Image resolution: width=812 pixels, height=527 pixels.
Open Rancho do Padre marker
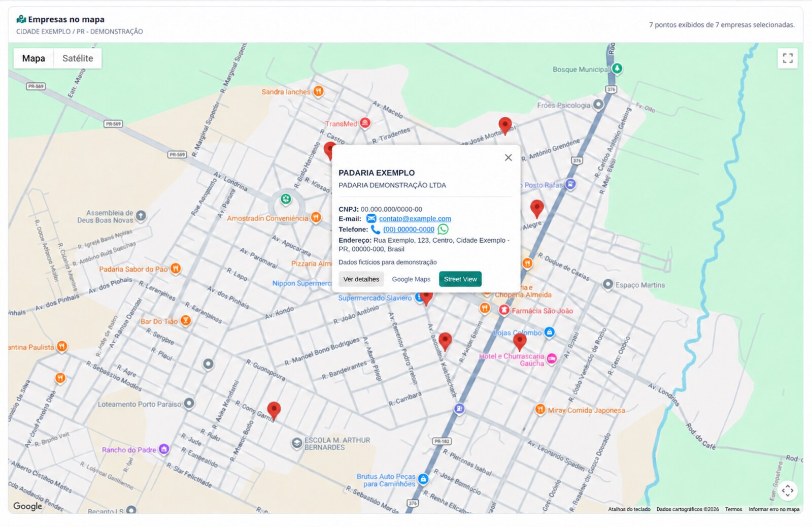click(163, 449)
